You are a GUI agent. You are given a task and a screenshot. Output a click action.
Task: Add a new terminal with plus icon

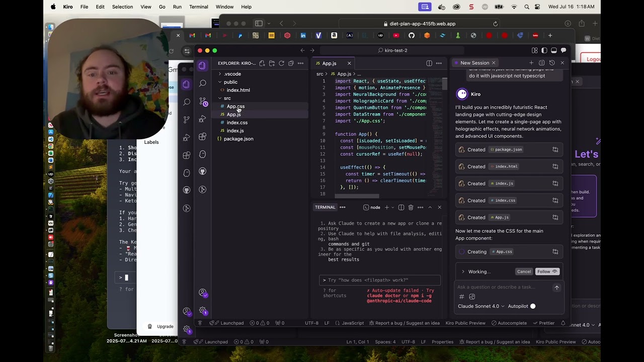click(x=386, y=207)
